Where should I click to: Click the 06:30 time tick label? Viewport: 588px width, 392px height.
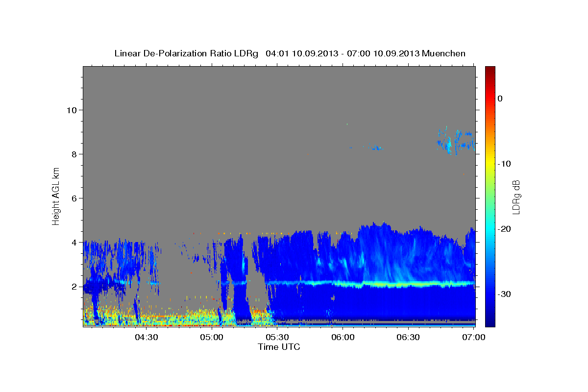point(408,338)
